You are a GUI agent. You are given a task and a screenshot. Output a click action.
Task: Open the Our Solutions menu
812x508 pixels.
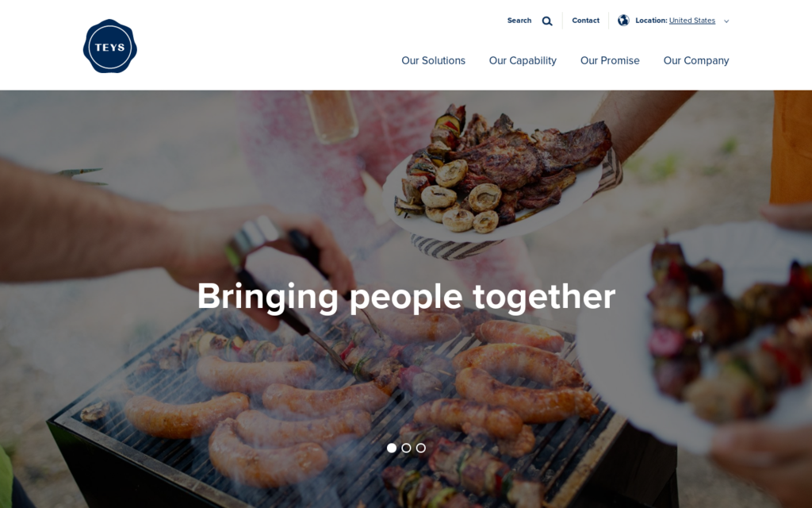click(434, 60)
